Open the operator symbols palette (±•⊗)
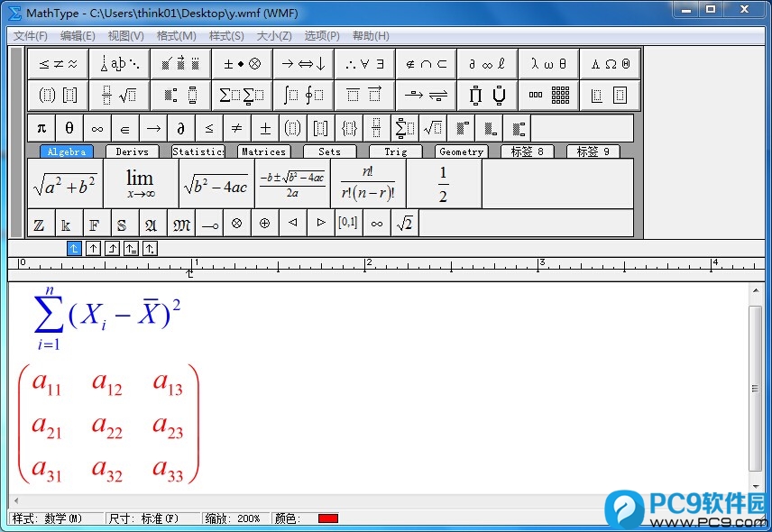This screenshot has height=532, width=772. (x=242, y=63)
